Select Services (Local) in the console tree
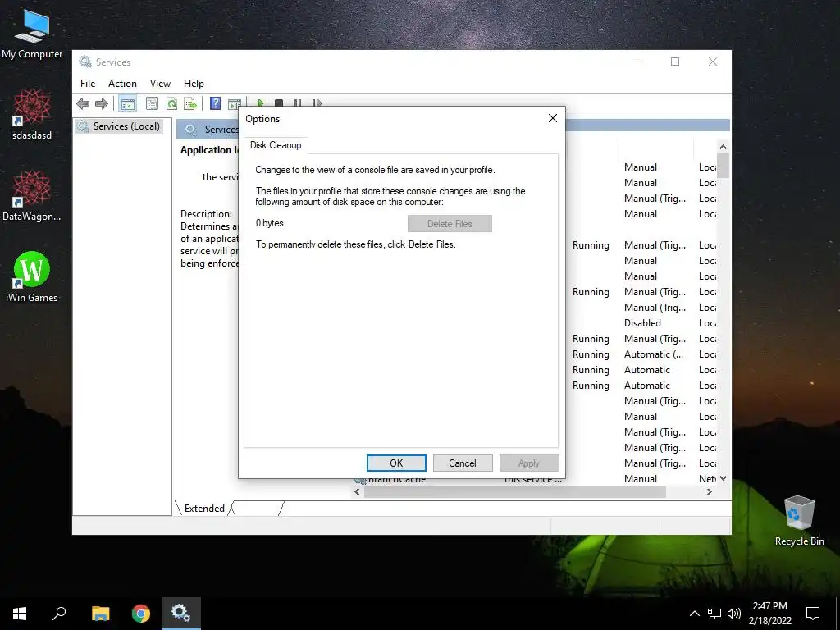This screenshot has width=840, height=630. pyautogui.click(x=119, y=126)
